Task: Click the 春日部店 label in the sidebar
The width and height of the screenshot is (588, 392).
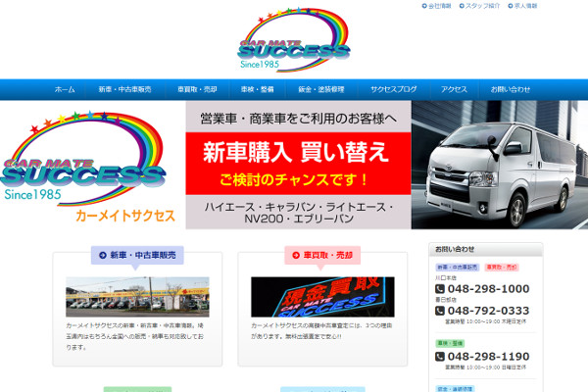Action: pyautogui.click(x=446, y=300)
